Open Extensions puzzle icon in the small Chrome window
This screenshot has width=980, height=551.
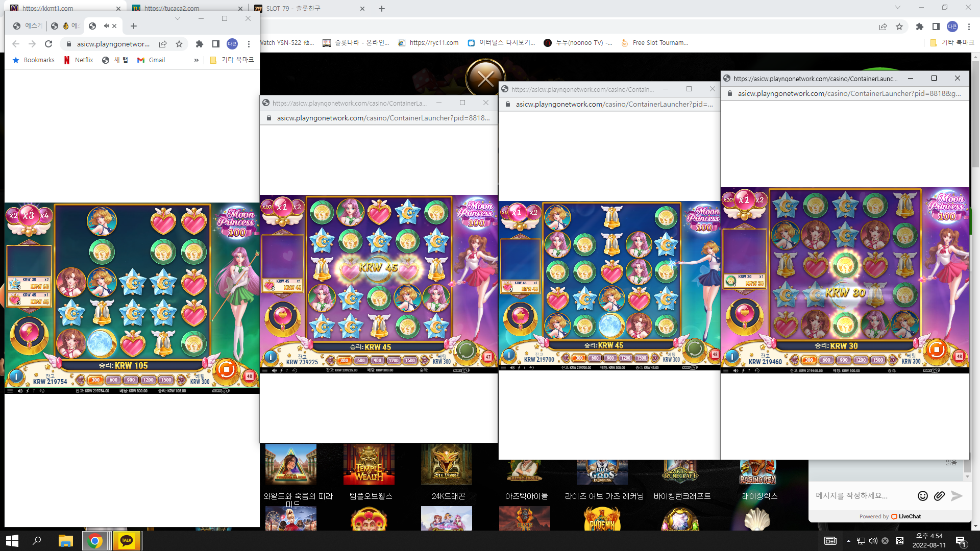tap(200, 44)
